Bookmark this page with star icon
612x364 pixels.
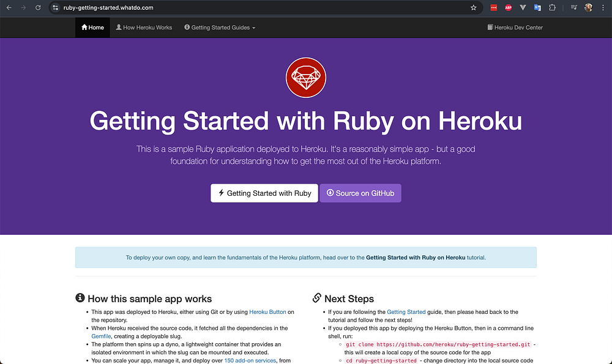coord(474,7)
